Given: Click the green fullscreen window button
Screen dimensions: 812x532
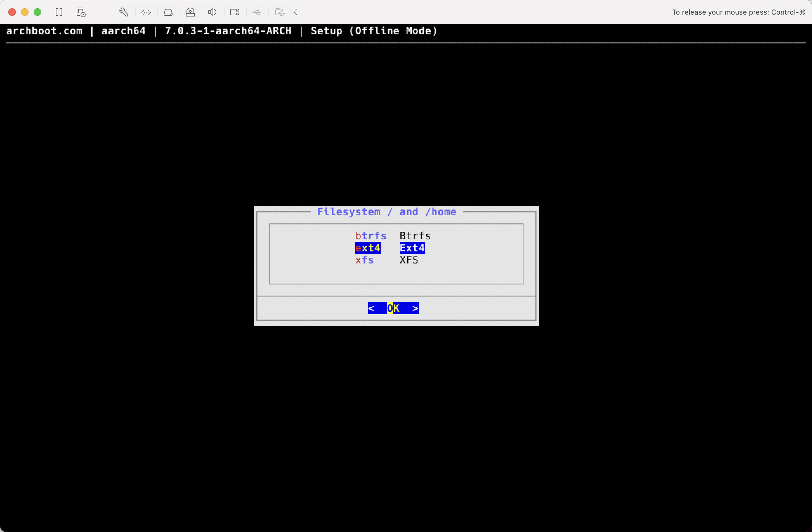Looking at the screenshot, I should 37,12.
